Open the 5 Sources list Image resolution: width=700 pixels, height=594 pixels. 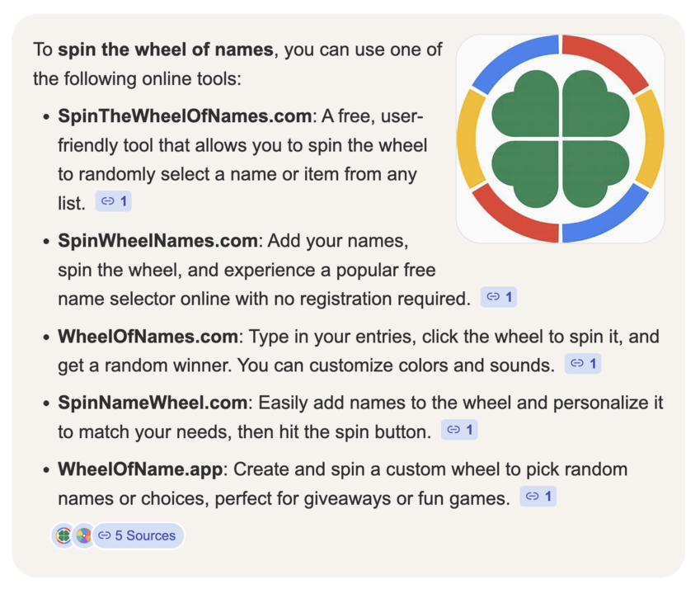point(139,535)
